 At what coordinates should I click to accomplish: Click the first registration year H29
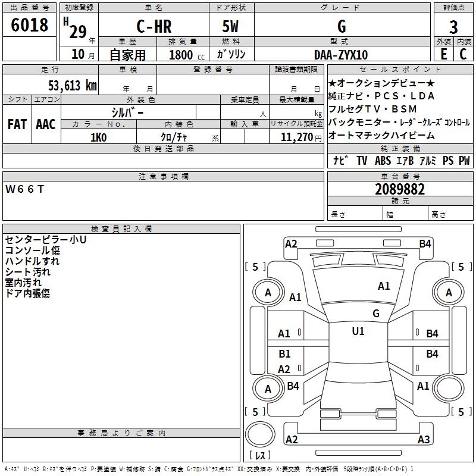(x=75, y=29)
